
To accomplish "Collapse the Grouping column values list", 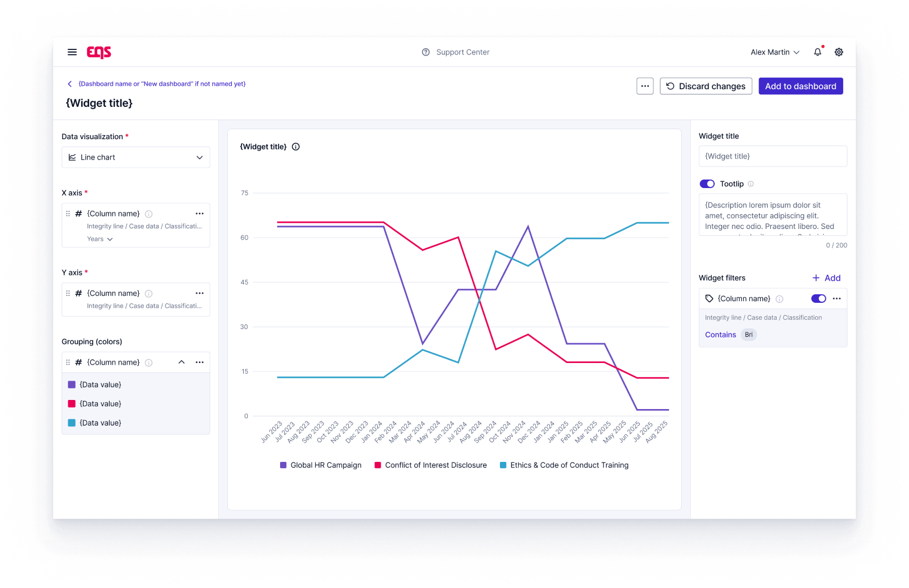I will [182, 362].
